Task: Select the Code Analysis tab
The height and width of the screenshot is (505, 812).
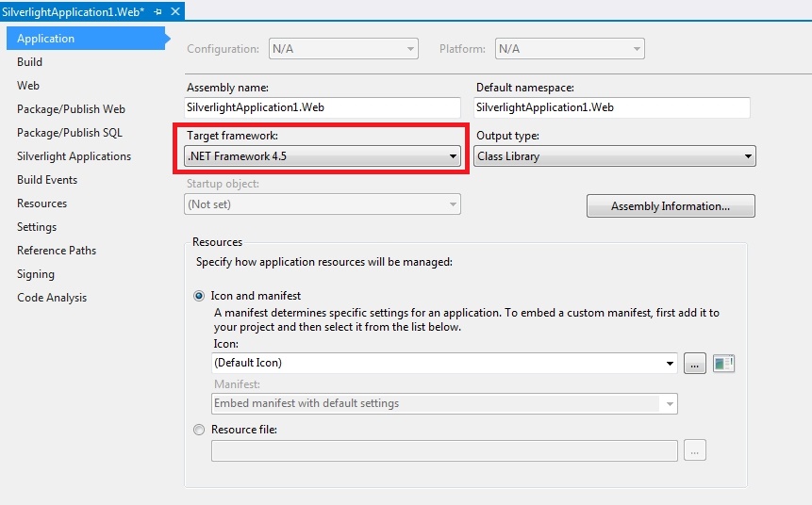Action: click(x=52, y=298)
